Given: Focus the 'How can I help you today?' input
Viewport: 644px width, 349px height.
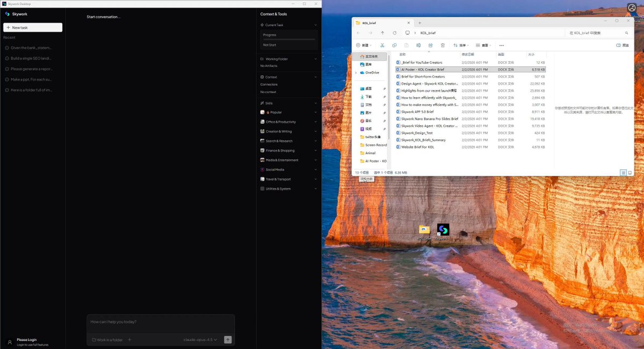Looking at the screenshot, I should (x=160, y=322).
